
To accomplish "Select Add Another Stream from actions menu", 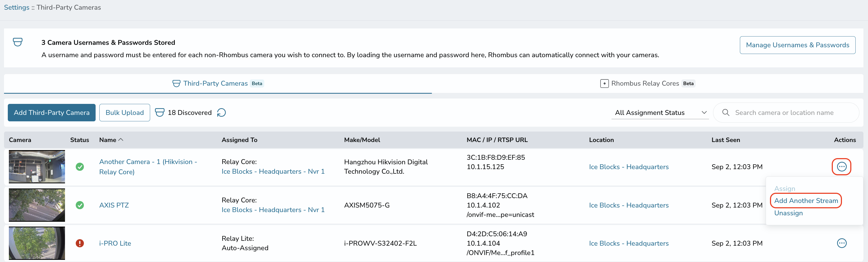I will click(806, 201).
